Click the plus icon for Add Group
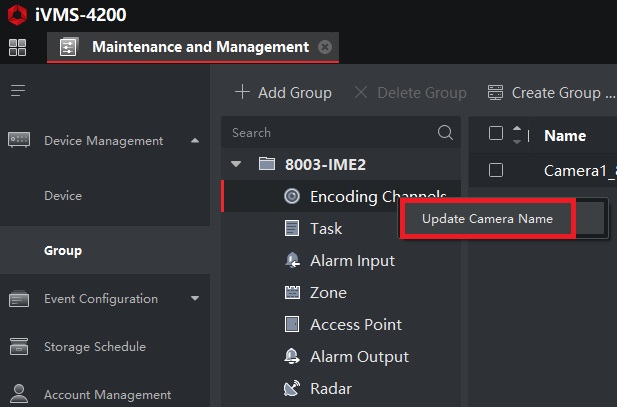This screenshot has height=407, width=617. tap(242, 92)
